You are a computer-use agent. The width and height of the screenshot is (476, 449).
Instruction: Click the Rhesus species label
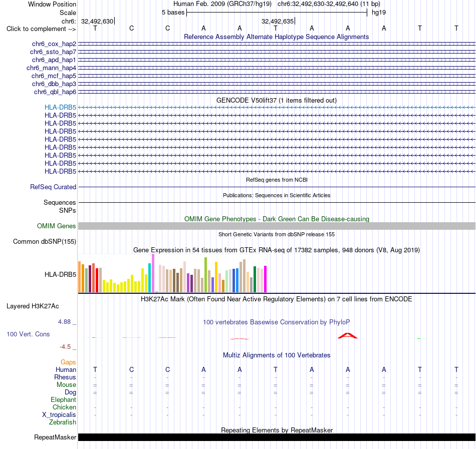(x=65, y=377)
